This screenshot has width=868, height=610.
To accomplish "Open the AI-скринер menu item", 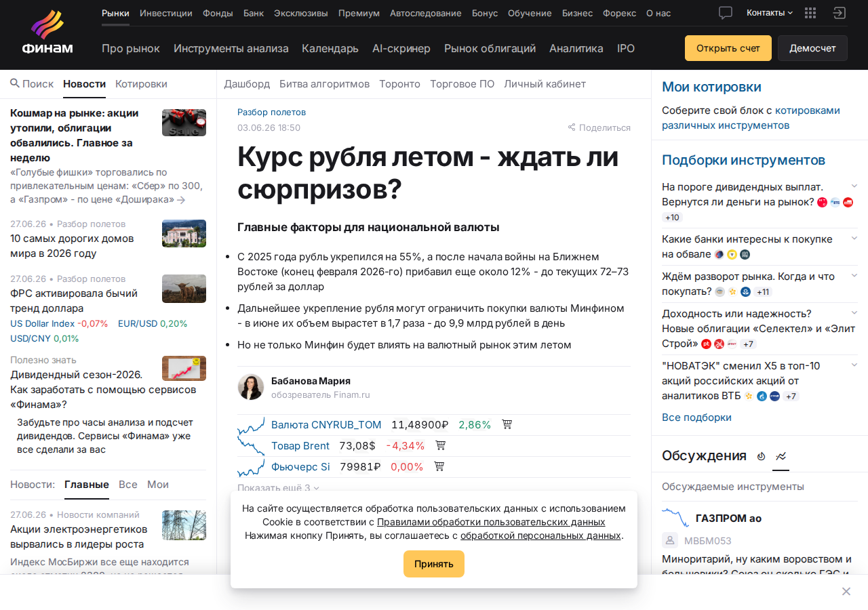I will [401, 48].
